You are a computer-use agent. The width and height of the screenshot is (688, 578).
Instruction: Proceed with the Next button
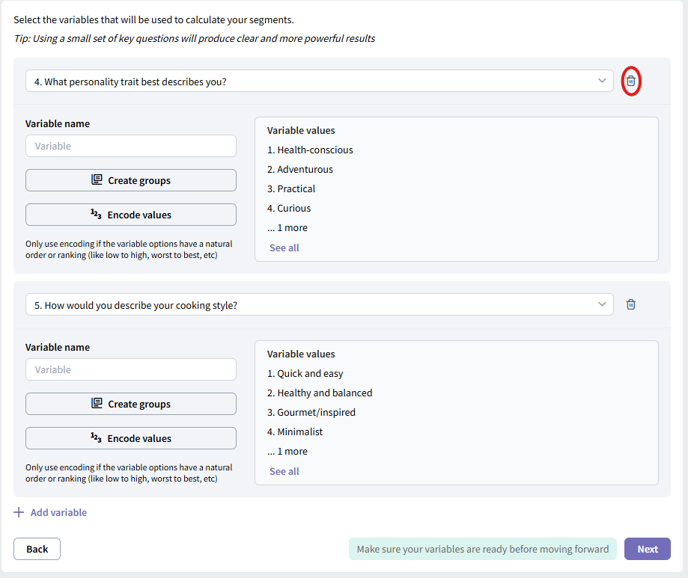(647, 549)
